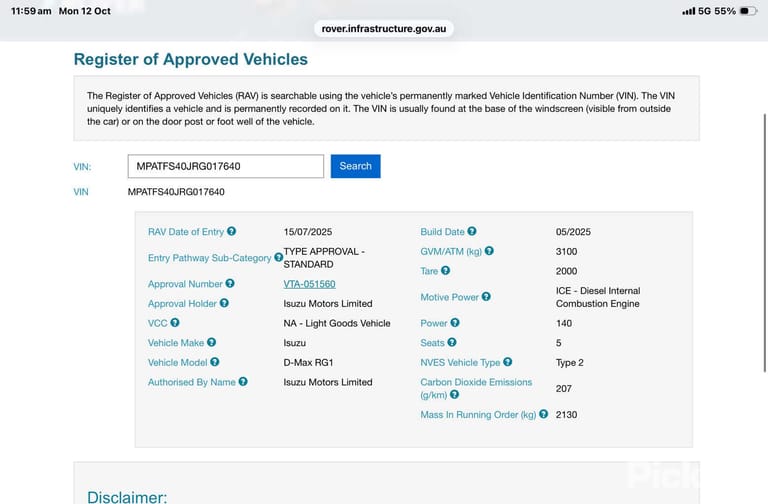Viewport: 768px width, 504px height.
Task: Click the Register of Approved Vehicles heading
Action: click(x=191, y=59)
